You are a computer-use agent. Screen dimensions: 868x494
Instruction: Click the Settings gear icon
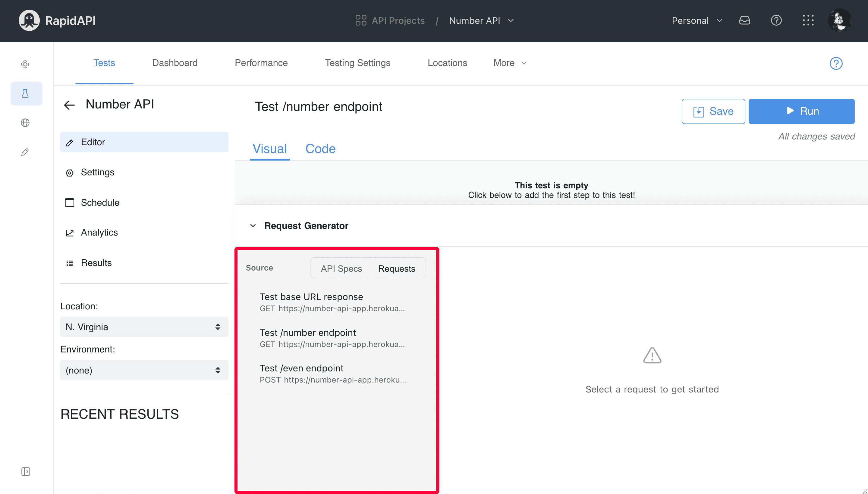point(70,173)
